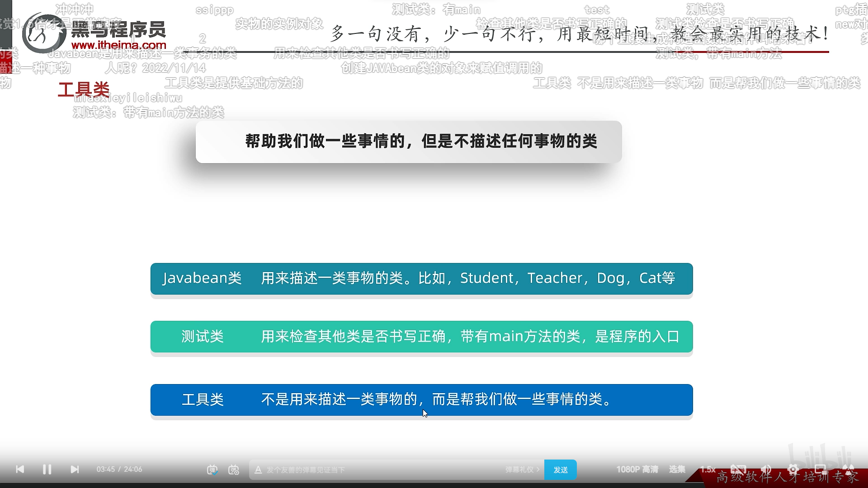The image size is (868, 488).
Task: Go back to the previous video
Action: pos(20,469)
